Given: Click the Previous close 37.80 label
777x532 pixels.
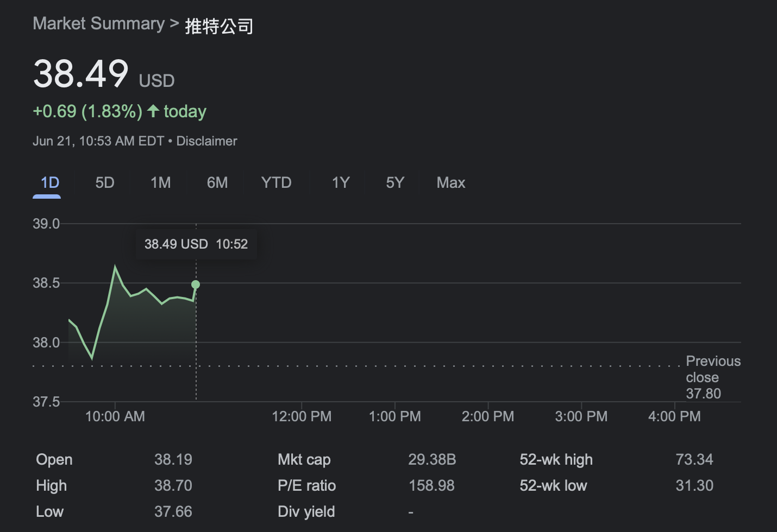Looking at the screenshot, I should [x=713, y=377].
